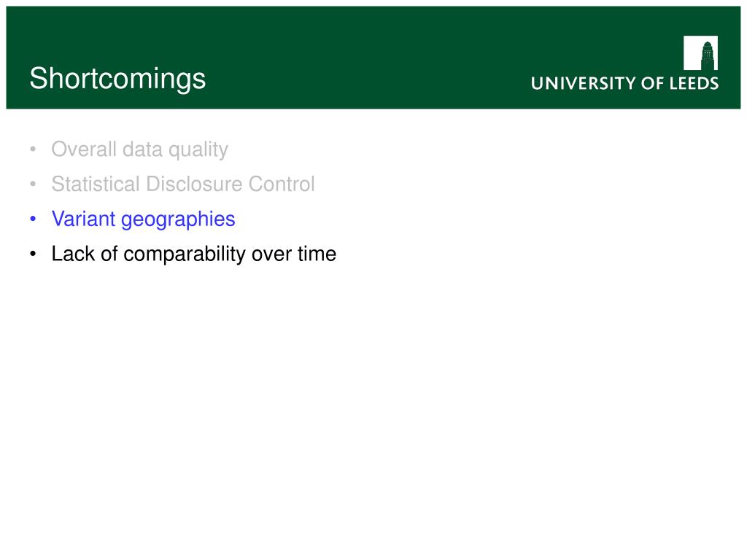Select the blue word Variant
747x560 pixels.
click(x=83, y=219)
